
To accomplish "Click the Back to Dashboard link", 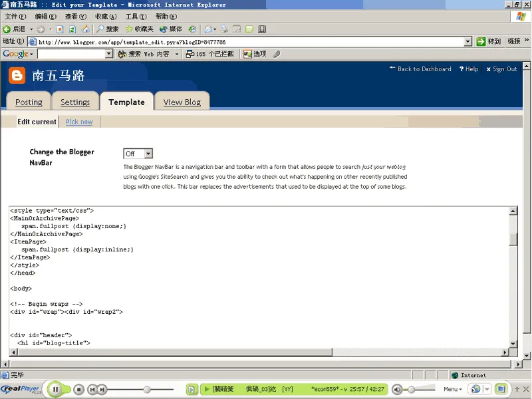I will tap(424, 69).
